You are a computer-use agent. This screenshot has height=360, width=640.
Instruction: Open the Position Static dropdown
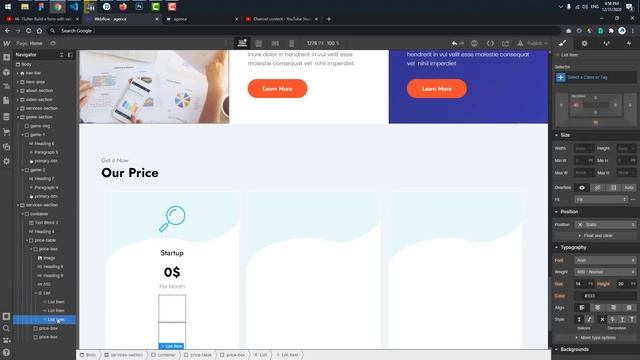[x=605, y=224]
